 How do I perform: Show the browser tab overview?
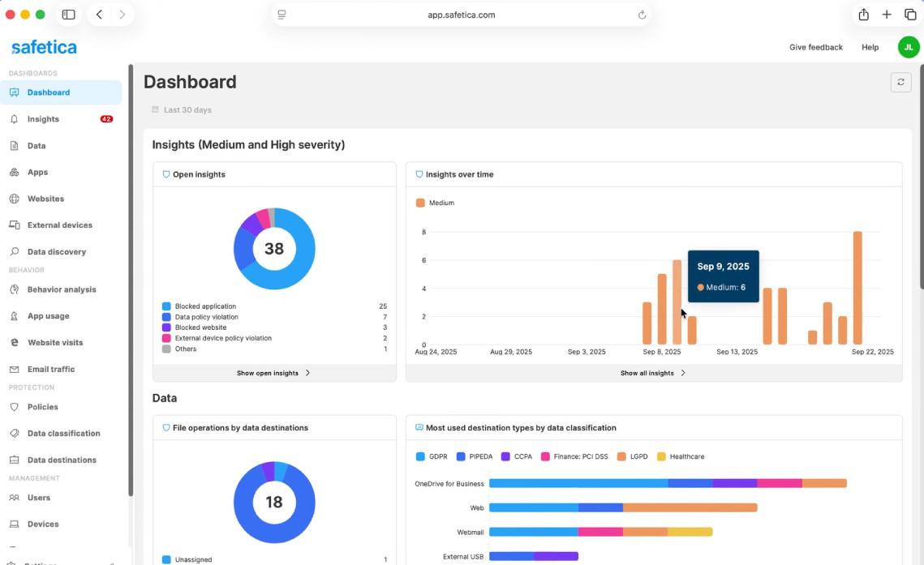910,15
